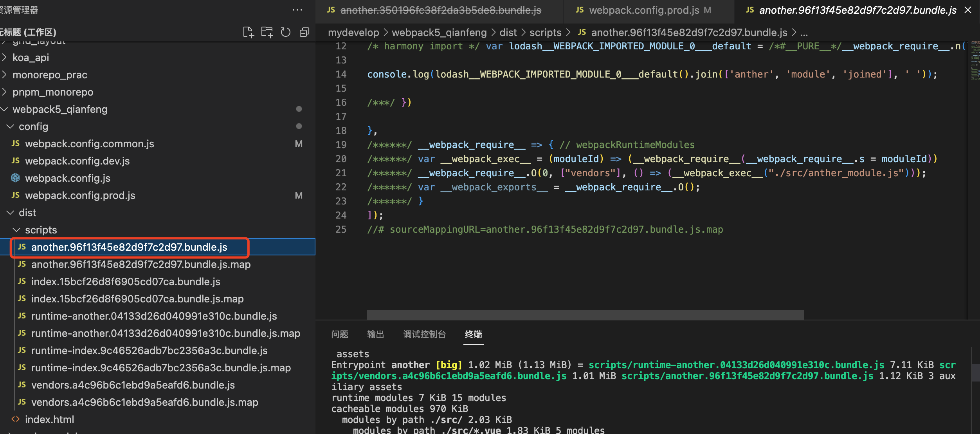Click the Refresh Explorer icon
Screen dimensions: 980x434
tap(286, 32)
